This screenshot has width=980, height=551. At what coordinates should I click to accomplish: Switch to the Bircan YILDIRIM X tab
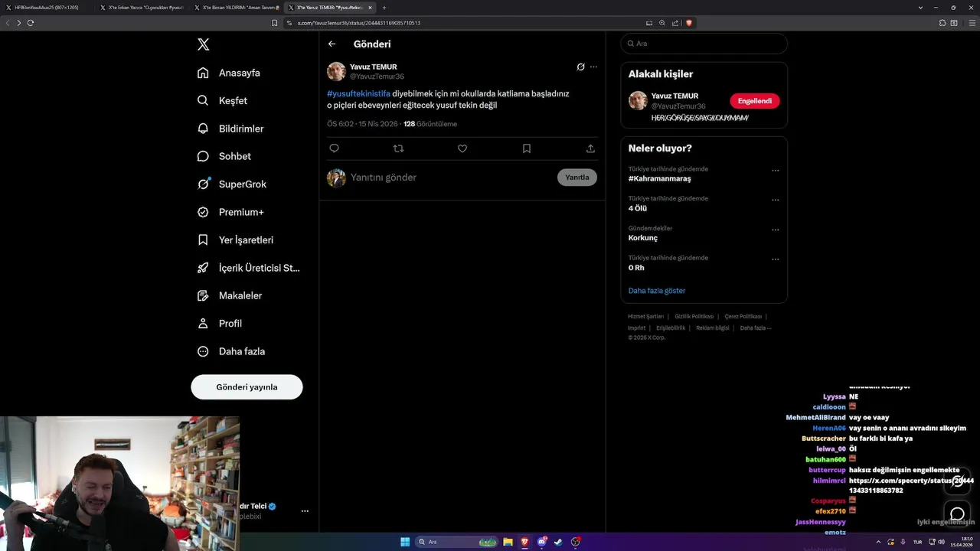(x=236, y=8)
